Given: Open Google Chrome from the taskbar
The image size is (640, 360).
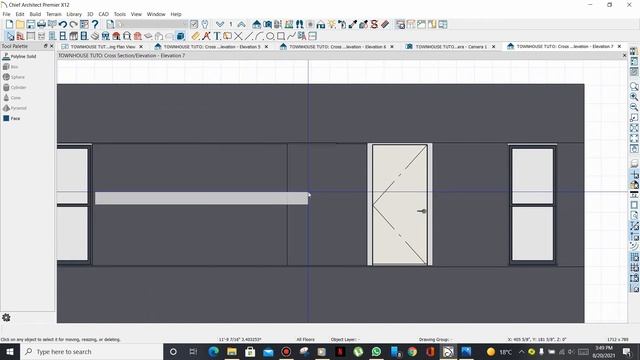Looking at the screenshot, I should [412, 351].
